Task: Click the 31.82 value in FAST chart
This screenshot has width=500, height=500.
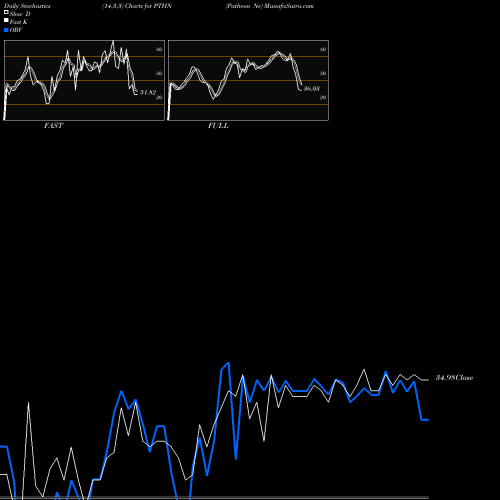Action: [x=148, y=92]
